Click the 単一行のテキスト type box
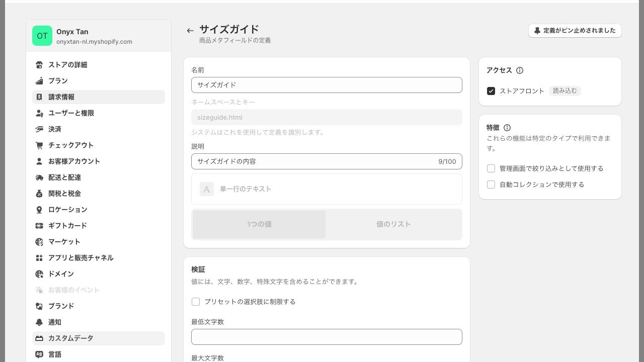This screenshot has height=362, width=644. 327,189
